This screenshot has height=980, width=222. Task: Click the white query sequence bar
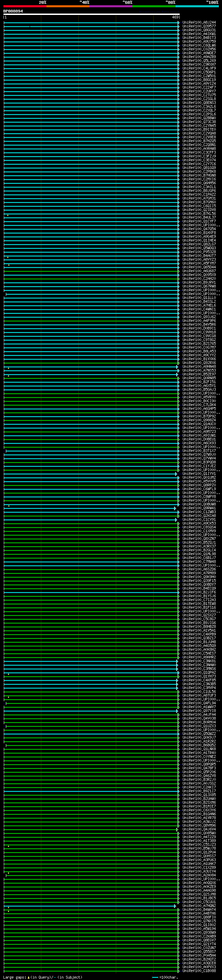point(92,14)
